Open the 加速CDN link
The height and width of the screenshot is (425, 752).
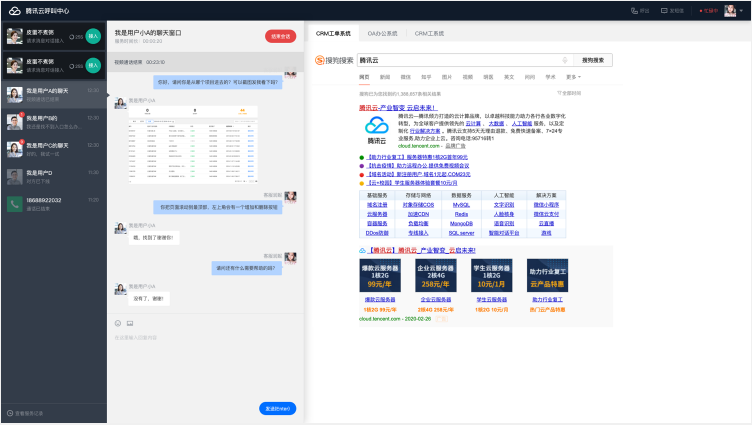(418, 214)
